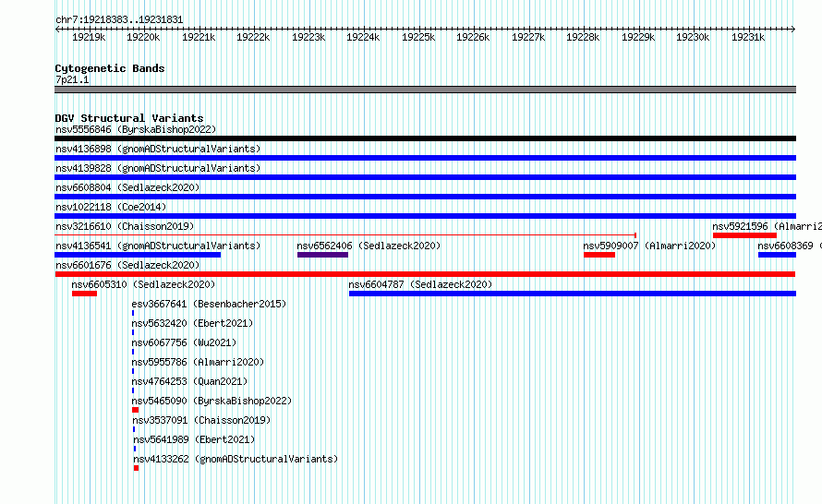Click the 19223k ruler mark
Viewport: 822px width, 504px height.
308,37
